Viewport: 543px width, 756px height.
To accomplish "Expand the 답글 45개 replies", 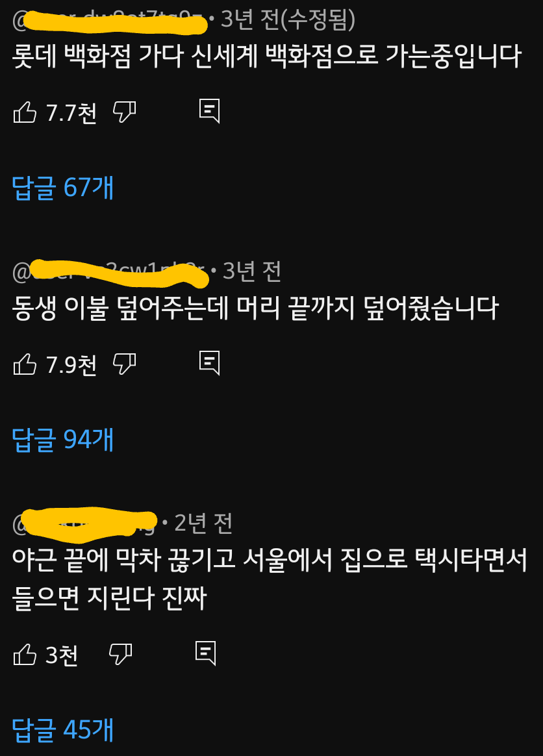I will (x=63, y=729).
